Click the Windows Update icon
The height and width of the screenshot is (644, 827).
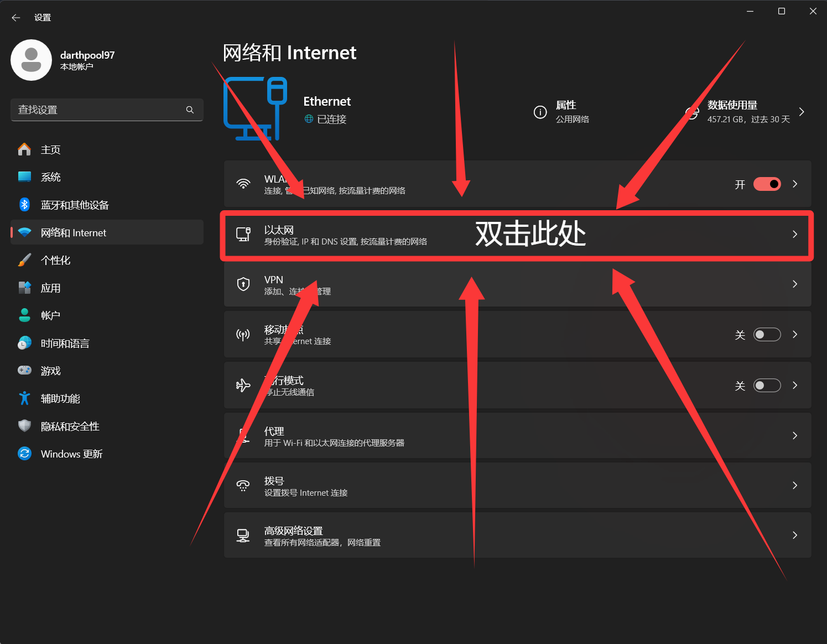[x=24, y=454]
